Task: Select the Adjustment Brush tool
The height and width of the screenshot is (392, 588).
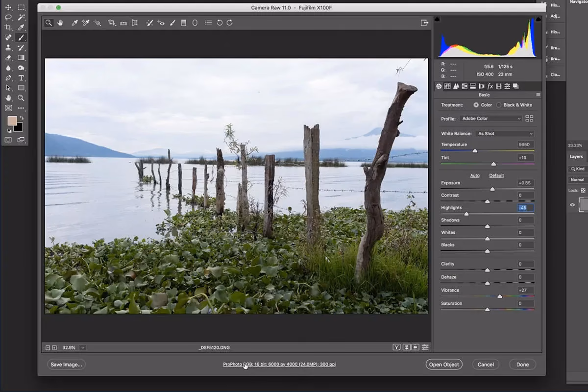Action: (x=172, y=23)
